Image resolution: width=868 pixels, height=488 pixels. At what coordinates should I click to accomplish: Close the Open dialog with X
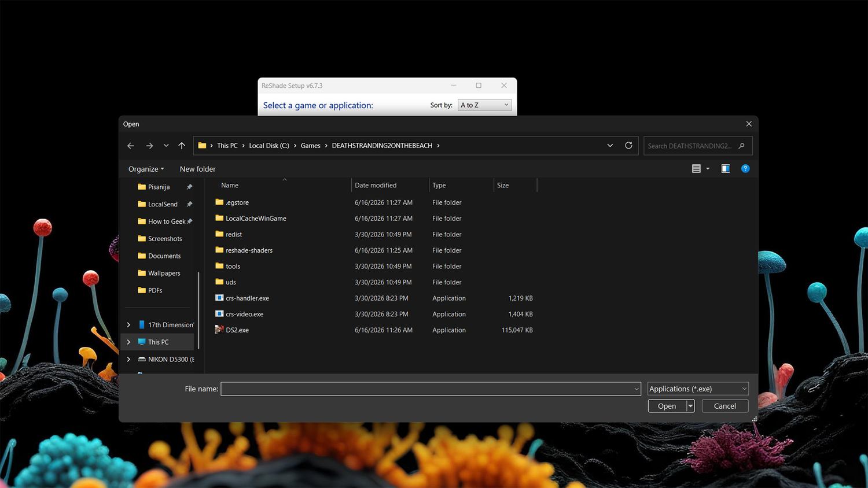click(x=749, y=124)
